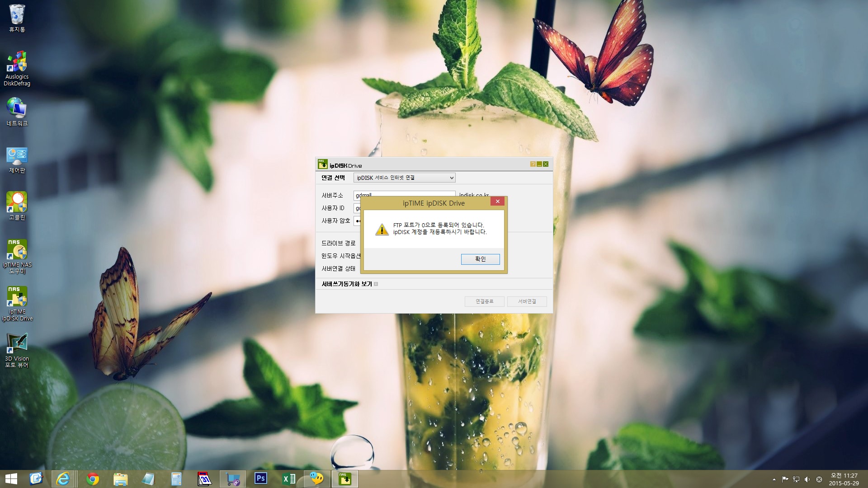Select the 3D Vision 포토 뷰어 desktop icon
868x488 pixels.
[17, 351]
